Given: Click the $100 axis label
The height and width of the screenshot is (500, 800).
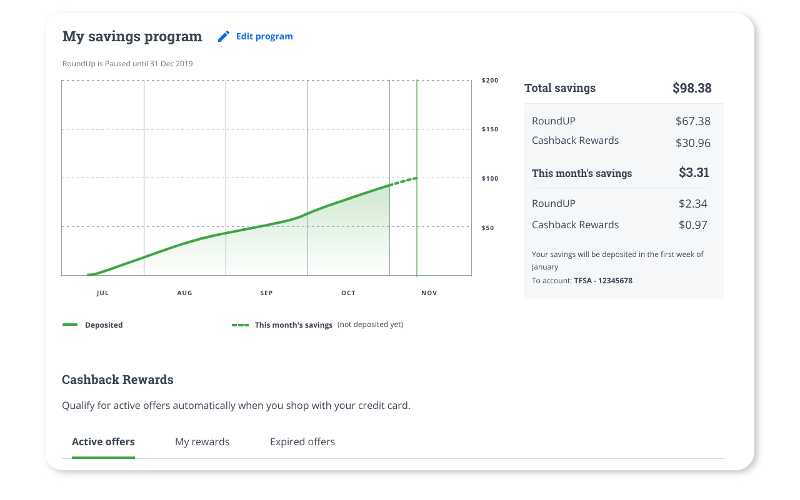Looking at the screenshot, I should coord(490,179).
